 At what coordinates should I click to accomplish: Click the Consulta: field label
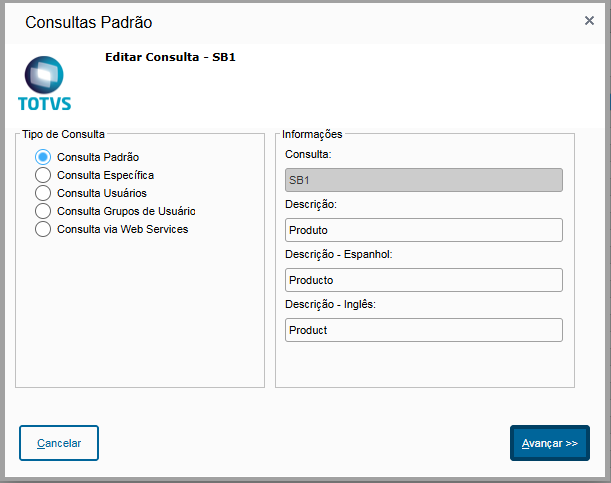[308, 154]
